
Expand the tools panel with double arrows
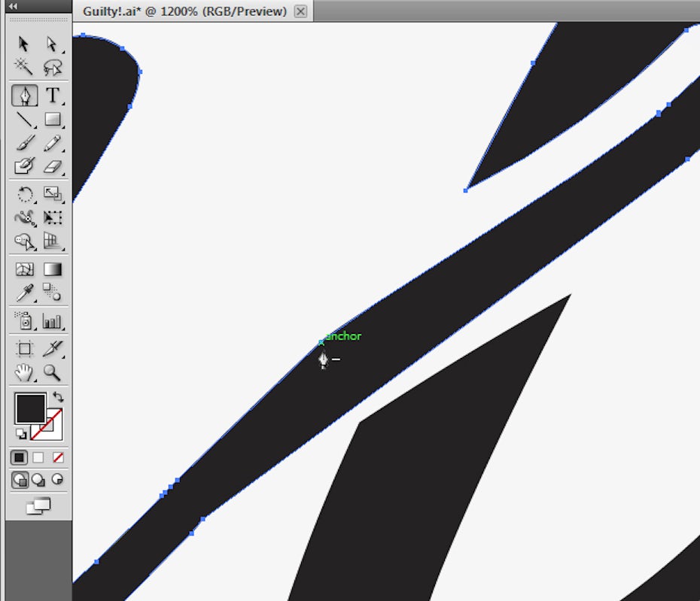pos(13,6)
